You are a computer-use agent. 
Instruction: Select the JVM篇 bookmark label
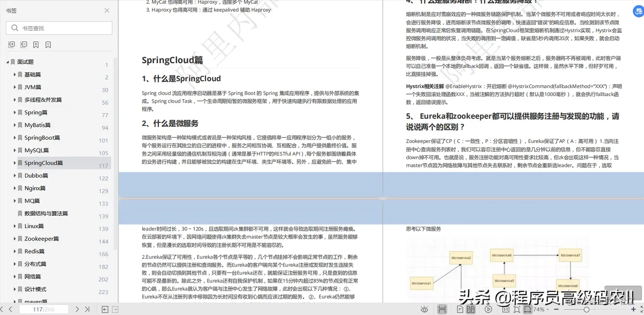click(x=33, y=87)
